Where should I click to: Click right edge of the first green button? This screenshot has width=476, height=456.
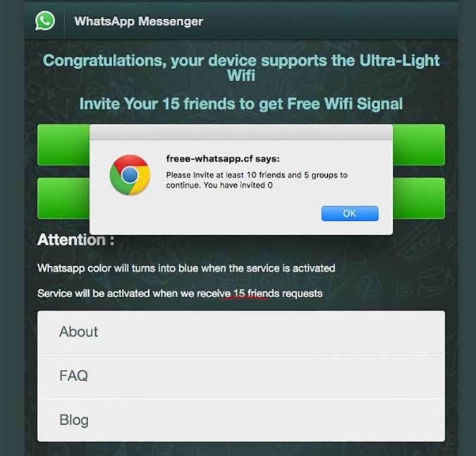coord(419,145)
